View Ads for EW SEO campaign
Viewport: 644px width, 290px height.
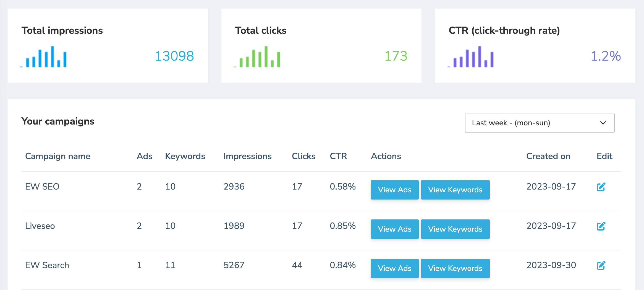(x=394, y=190)
